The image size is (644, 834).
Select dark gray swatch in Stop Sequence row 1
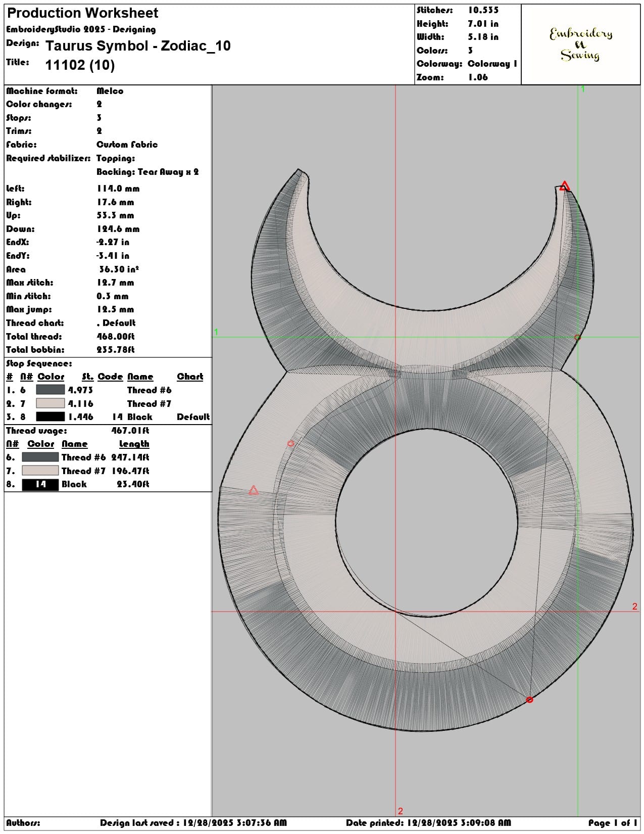pos(51,390)
